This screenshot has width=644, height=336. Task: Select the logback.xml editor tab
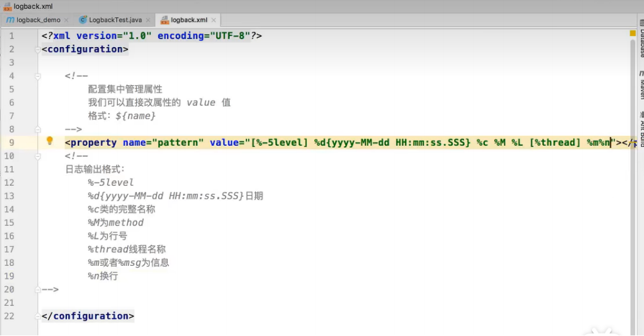click(189, 20)
